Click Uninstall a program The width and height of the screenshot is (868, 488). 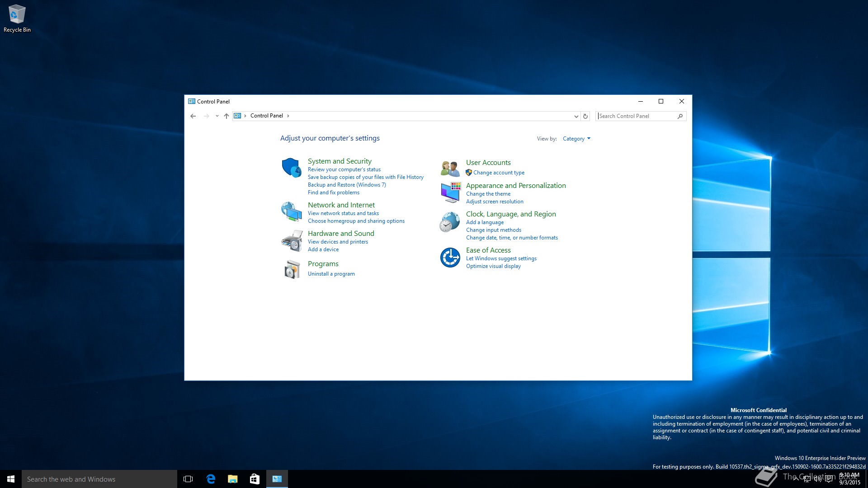(x=331, y=274)
